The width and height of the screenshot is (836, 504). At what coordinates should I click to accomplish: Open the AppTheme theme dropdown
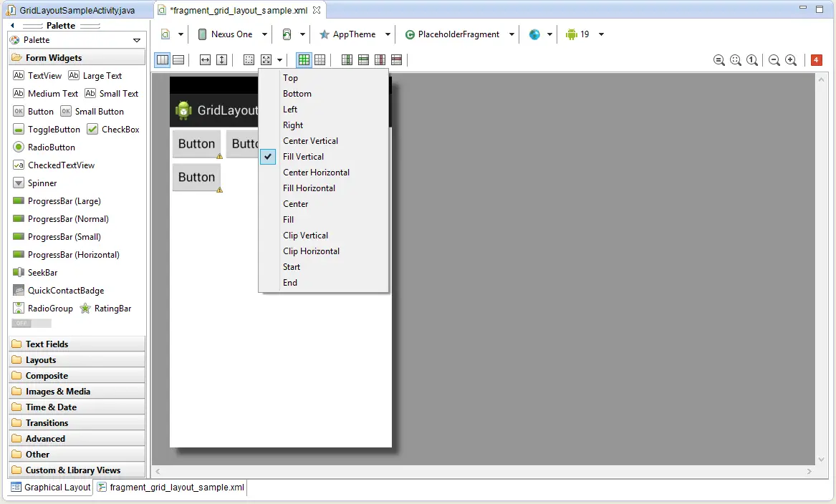click(355, 34)
